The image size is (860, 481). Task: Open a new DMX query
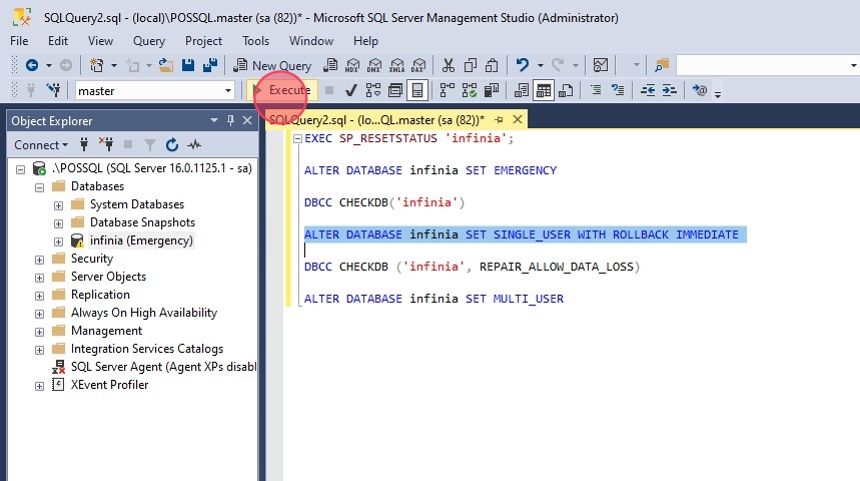374,66
